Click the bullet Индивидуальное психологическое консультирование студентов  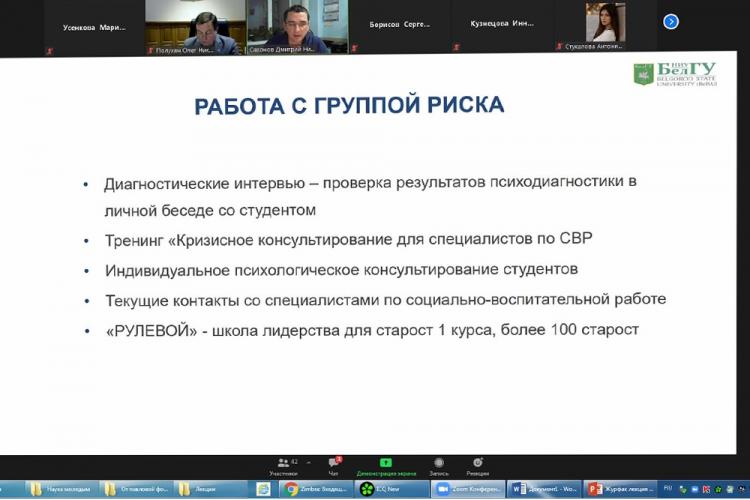(341, 270)
